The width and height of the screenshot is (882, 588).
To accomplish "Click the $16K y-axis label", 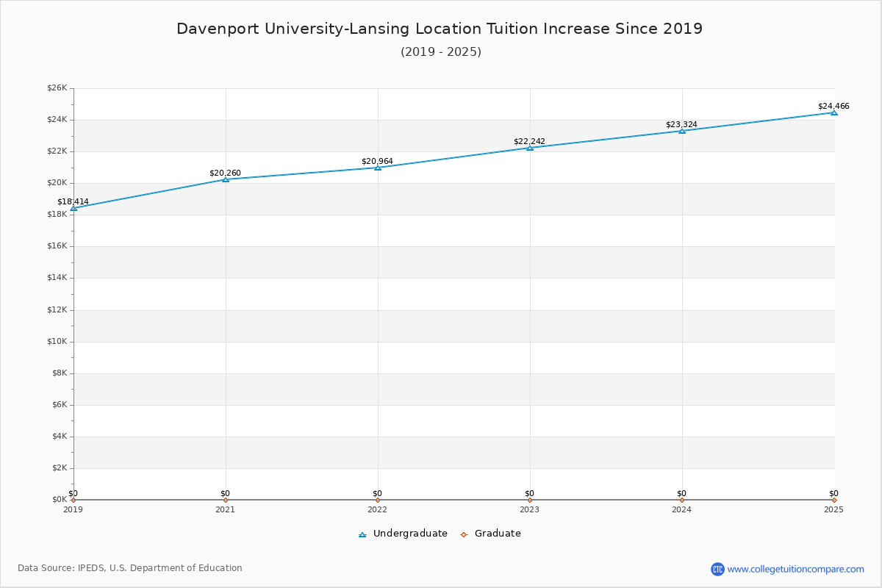I will click(x=57, y=246).
